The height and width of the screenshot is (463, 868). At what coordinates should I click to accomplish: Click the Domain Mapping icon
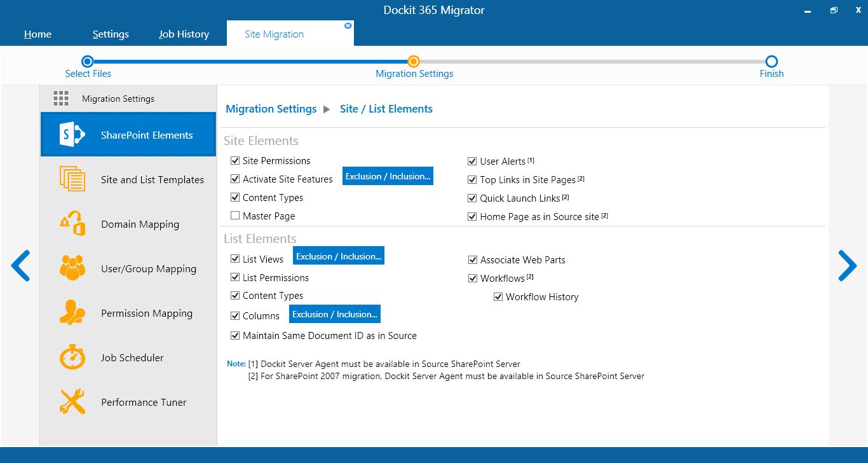tap(72, 224)
